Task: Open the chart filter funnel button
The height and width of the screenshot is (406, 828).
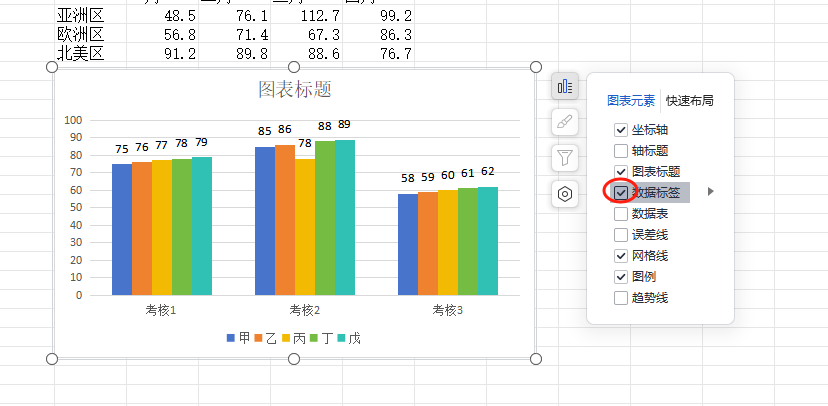Action: click(565, 158)
